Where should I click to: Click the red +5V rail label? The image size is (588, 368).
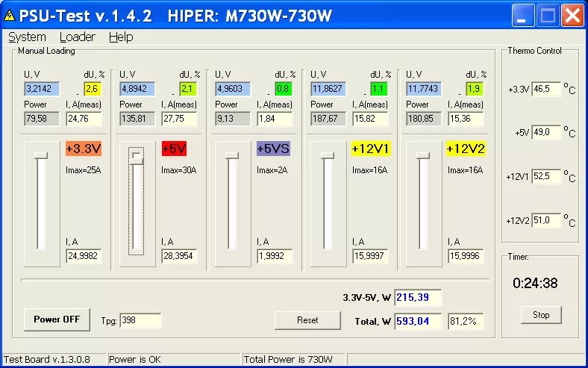tap(174, 149)
